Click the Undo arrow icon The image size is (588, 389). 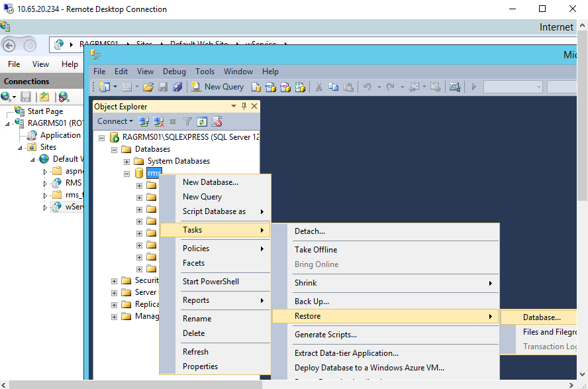[x=367, y=87]
